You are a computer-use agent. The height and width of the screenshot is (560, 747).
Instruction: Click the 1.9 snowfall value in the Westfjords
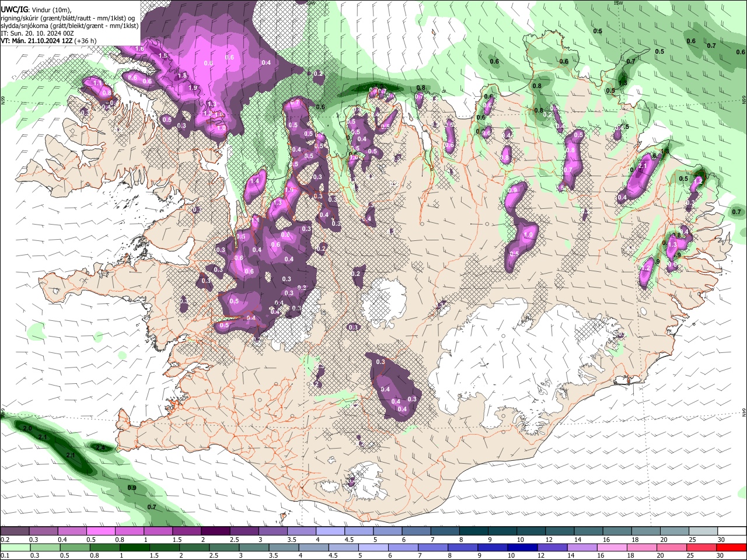coord(193,87)
